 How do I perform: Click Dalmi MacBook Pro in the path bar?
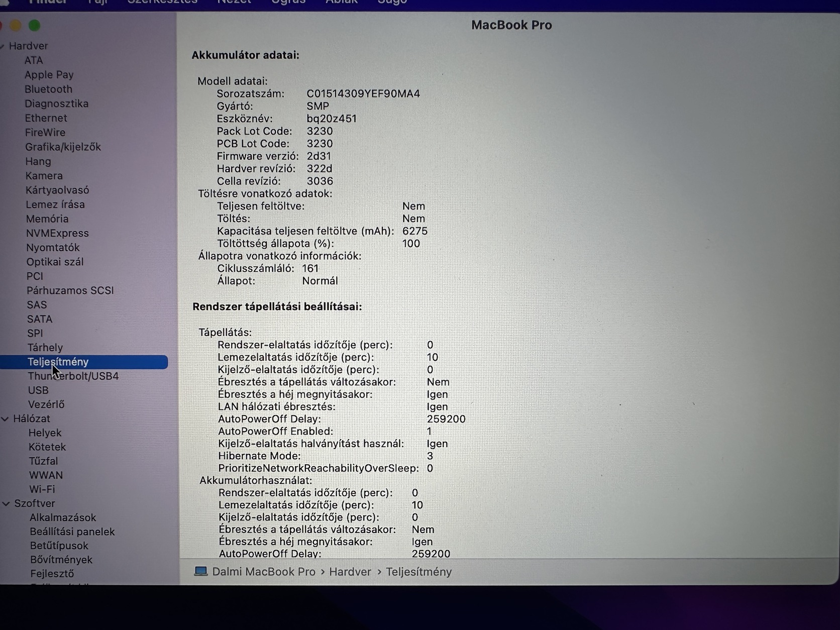[264, 572]
